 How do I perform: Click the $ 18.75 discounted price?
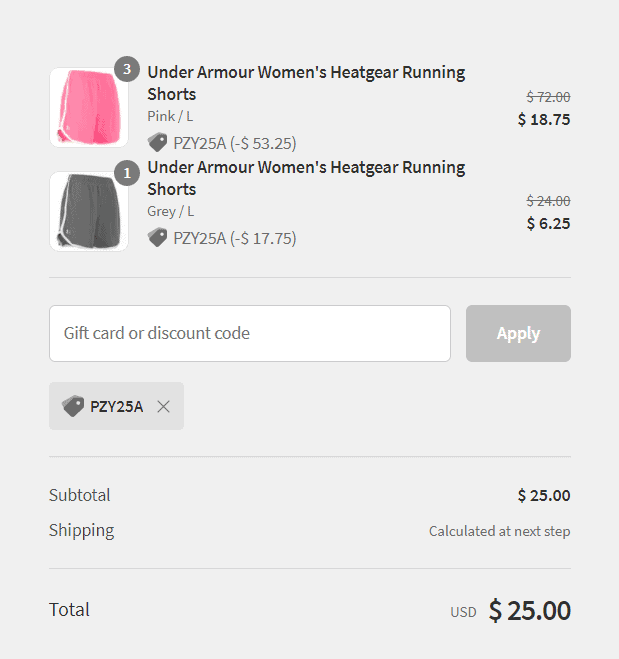pyautogui.click(x=544, y=120)
